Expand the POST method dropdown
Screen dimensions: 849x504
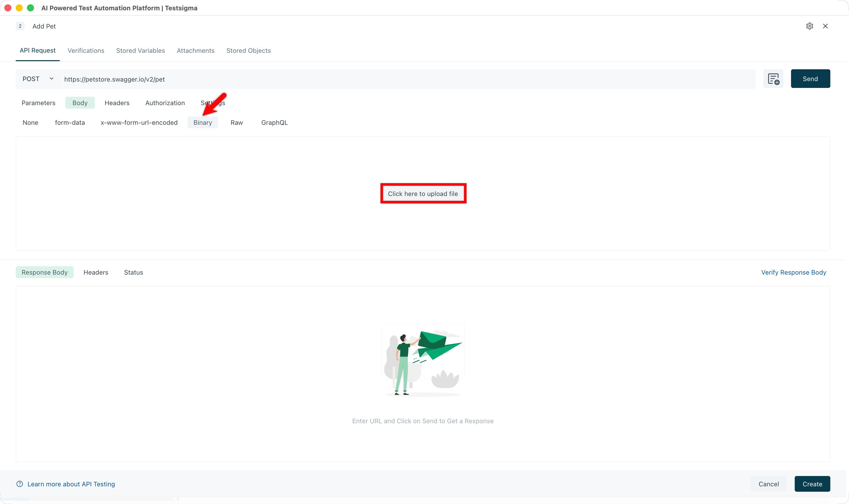coord(38,79)
